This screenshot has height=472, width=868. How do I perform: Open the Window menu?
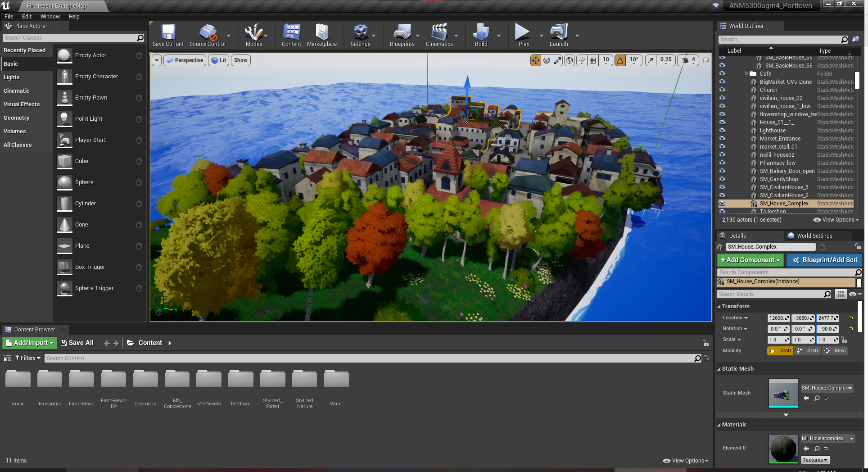tap(50, 16)
